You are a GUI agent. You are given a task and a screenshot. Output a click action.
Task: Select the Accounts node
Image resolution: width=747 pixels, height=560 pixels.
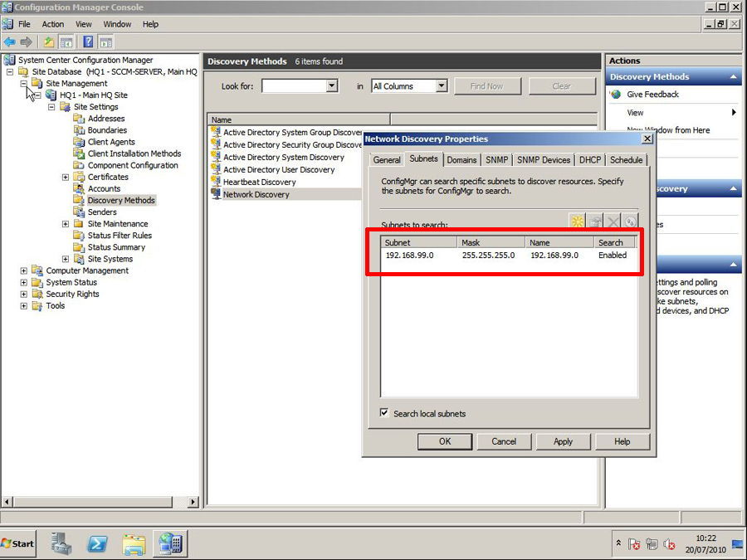(x=104, y=188)
